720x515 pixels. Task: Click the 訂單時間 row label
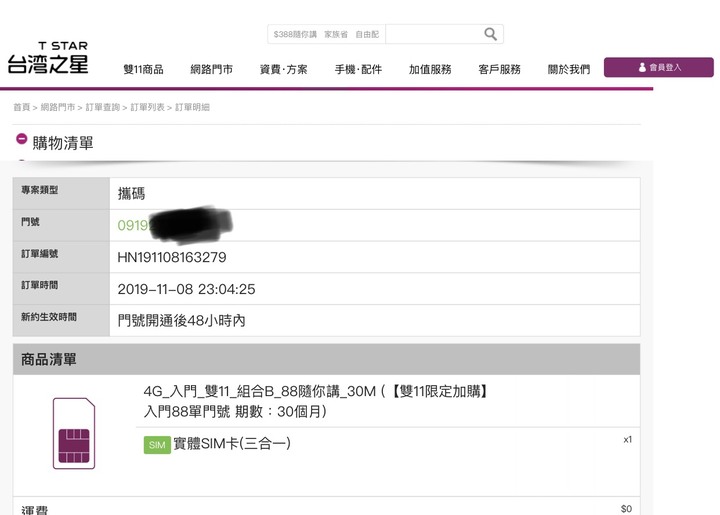pyautogui.click(x=39, y=285)
